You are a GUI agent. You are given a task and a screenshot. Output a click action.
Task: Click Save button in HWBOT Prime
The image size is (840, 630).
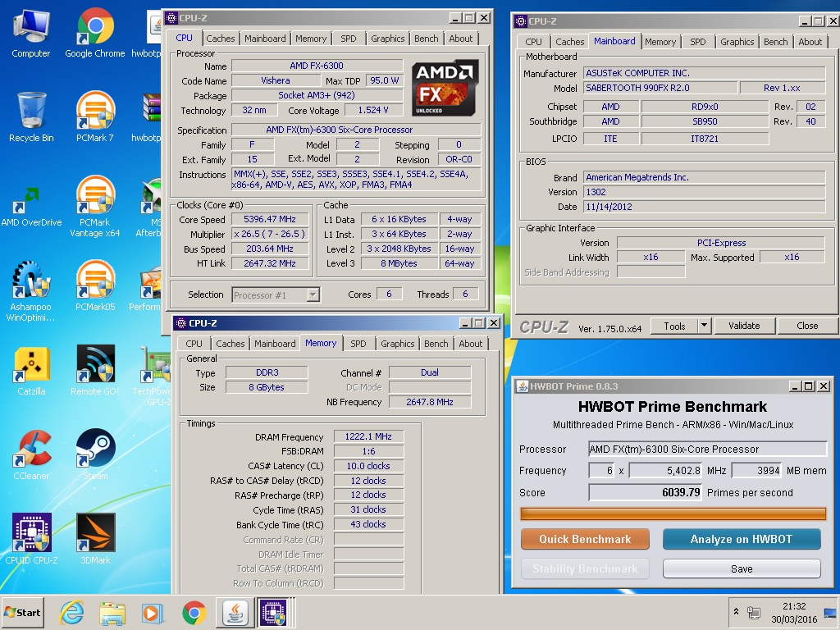[x=742, y=568]
